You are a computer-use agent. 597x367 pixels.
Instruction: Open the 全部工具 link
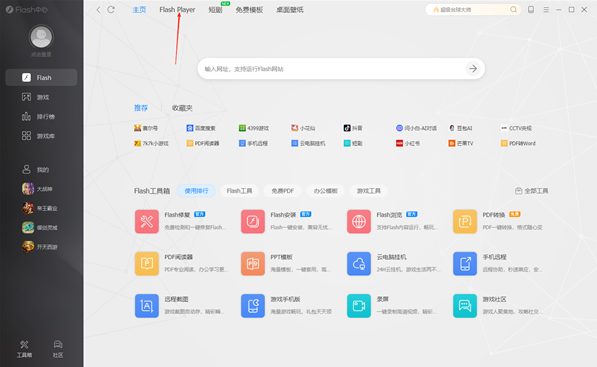(x=532, y=191)
